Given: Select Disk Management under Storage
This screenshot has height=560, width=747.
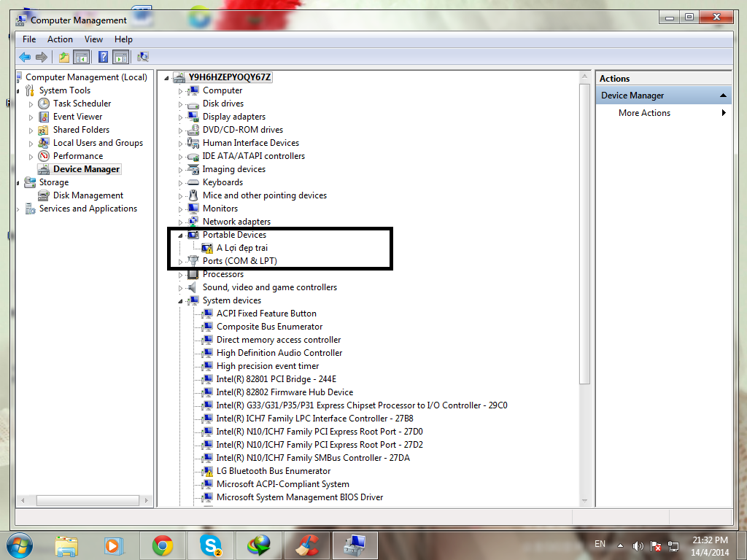Looking at the screenshot, I should click(88, 195).
